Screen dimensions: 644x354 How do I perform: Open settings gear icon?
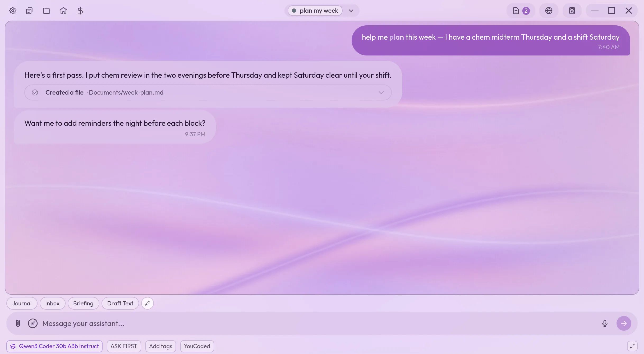13,11
